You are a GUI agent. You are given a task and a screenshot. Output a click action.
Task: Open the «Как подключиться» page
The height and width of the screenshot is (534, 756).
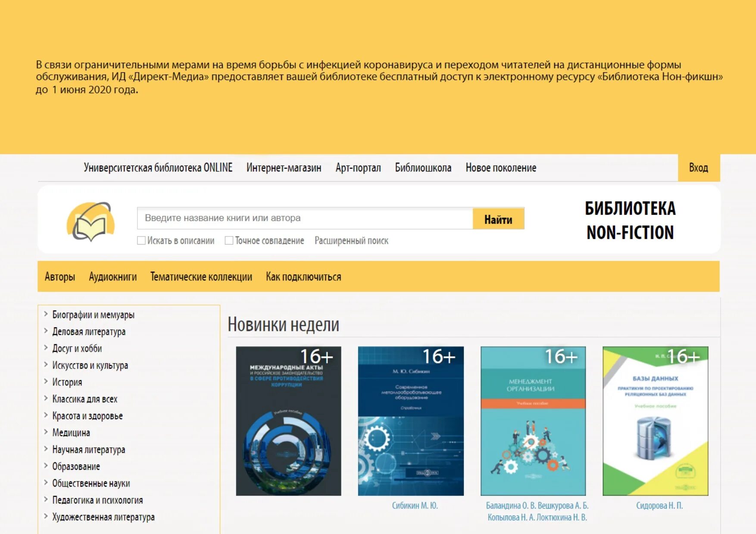click(303, 277)
